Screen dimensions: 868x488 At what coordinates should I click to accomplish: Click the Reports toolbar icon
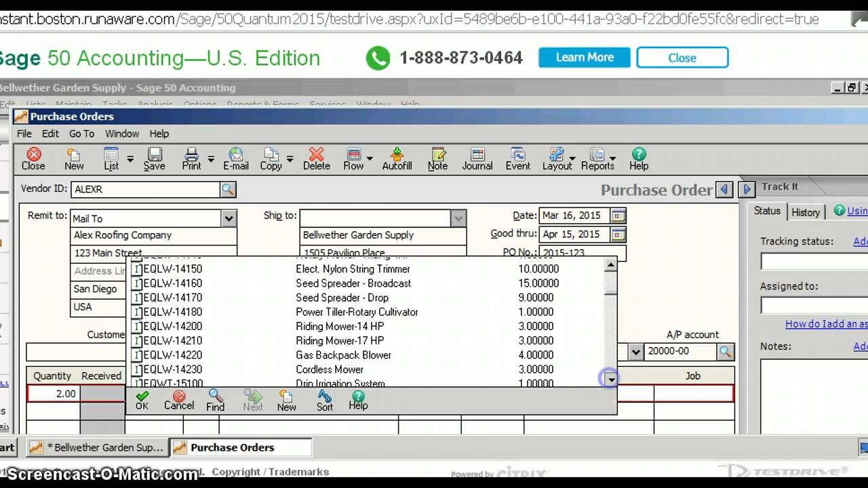597,159
